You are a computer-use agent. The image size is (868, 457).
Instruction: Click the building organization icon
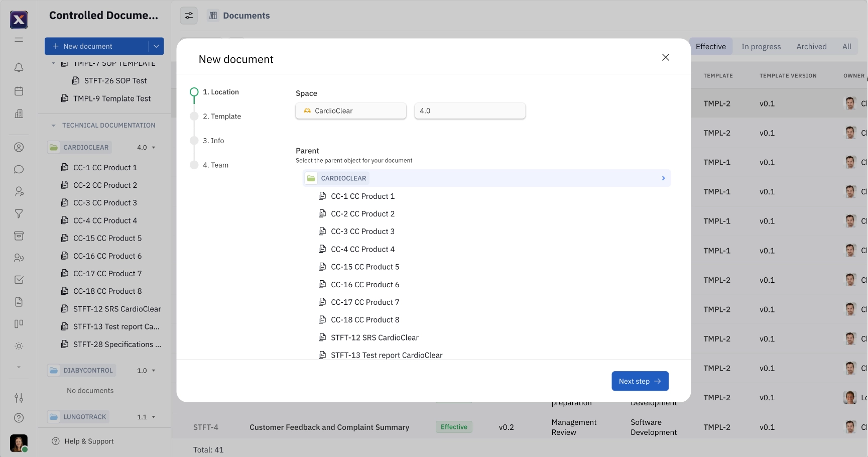(19, 113)
